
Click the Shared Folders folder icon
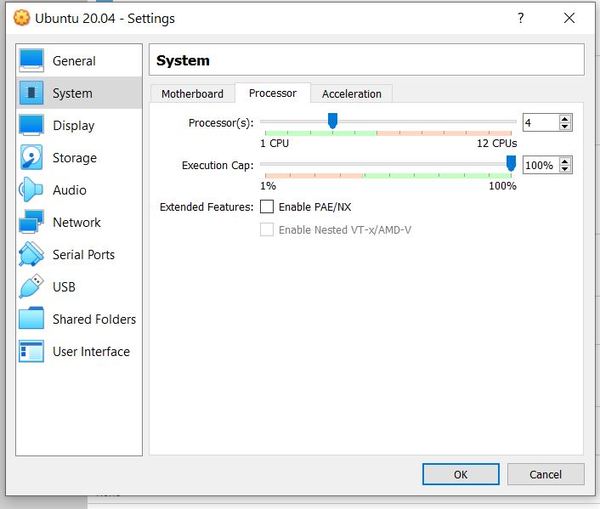pos(31,318)
